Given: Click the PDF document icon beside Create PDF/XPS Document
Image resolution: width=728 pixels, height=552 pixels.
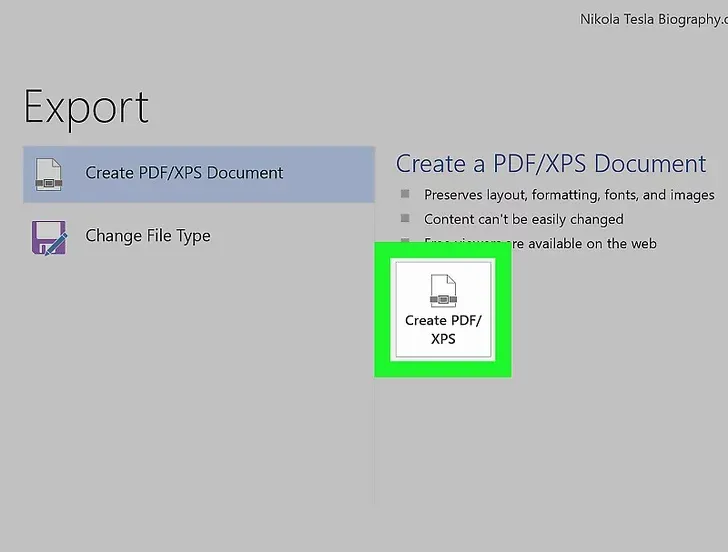Looking at the screenshot, I should click(x=49, y=174).
